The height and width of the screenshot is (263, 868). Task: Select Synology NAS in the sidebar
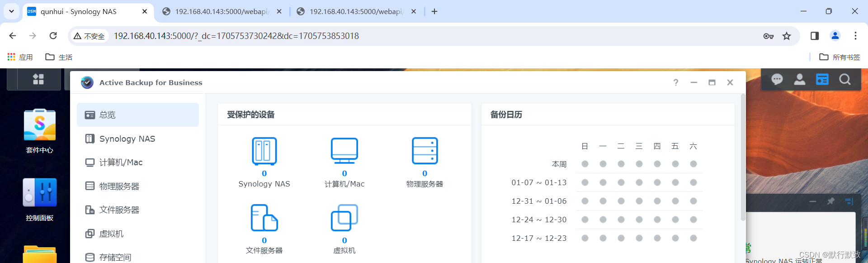tap(138, 139)
